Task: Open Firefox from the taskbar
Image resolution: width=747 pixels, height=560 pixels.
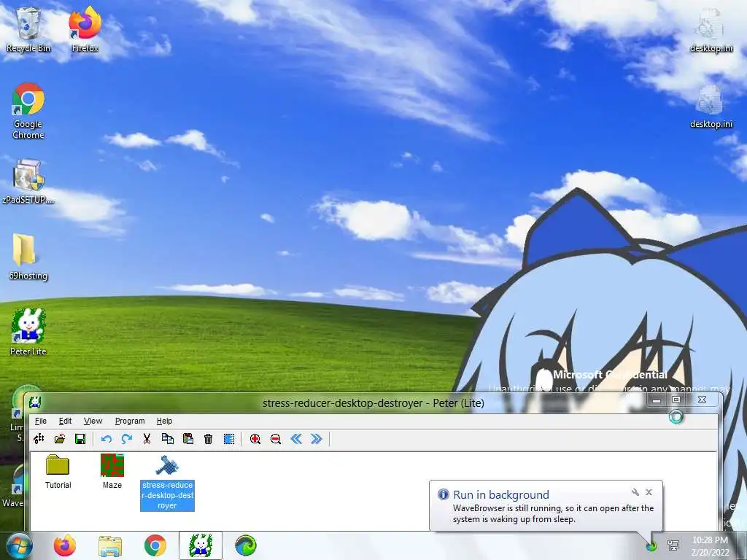Action: point(65,545)
